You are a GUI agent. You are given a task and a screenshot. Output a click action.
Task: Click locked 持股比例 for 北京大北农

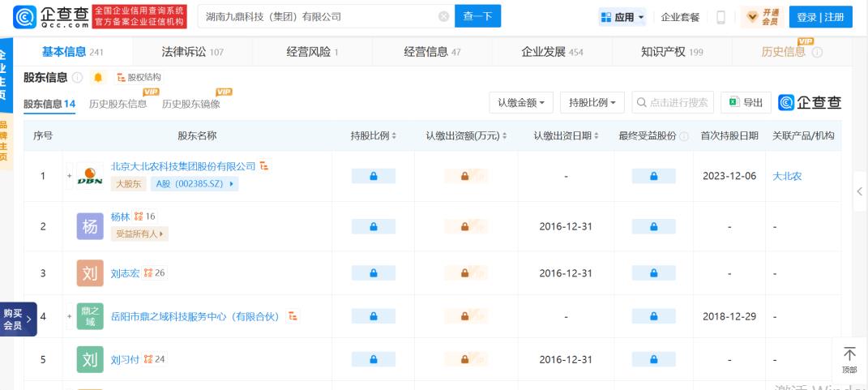[374, 176]
